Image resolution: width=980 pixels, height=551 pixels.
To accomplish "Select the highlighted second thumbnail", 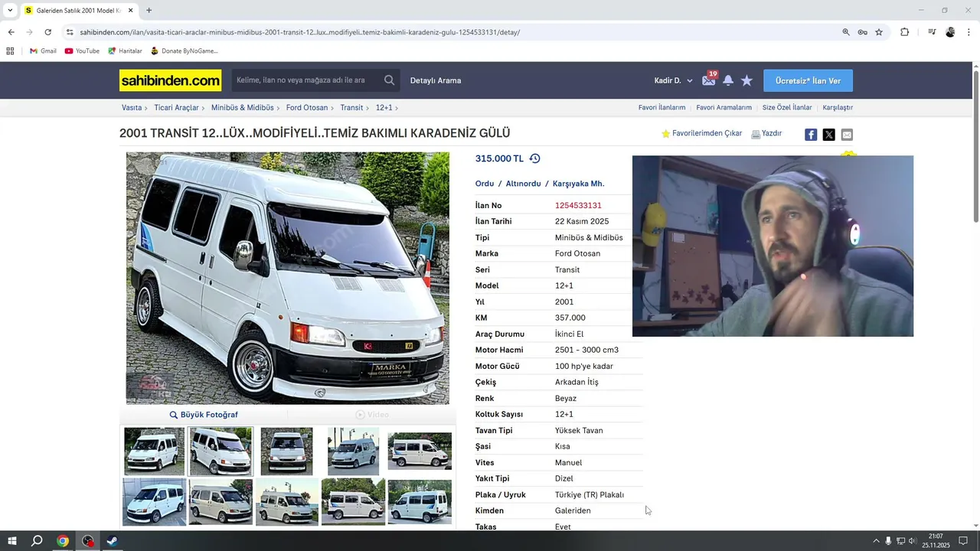I will 220,452.
